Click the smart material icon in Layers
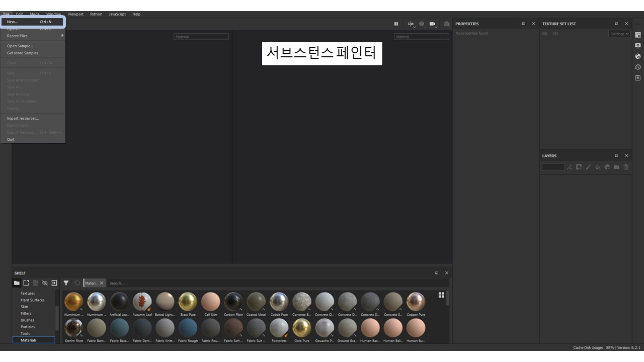 607,167
